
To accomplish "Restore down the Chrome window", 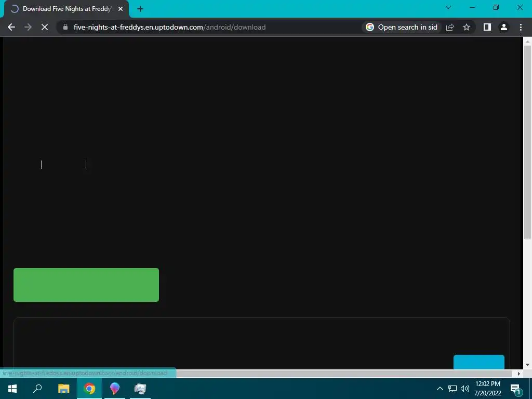I will (x=496, y=7).
